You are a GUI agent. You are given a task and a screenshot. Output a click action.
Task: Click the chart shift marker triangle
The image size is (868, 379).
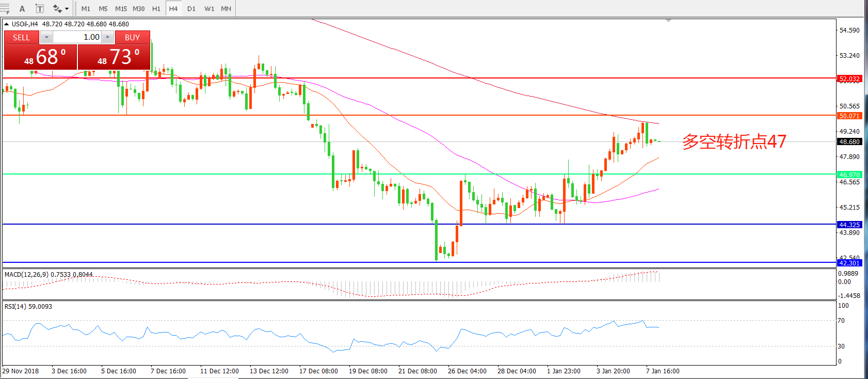(x=668, y=21)
